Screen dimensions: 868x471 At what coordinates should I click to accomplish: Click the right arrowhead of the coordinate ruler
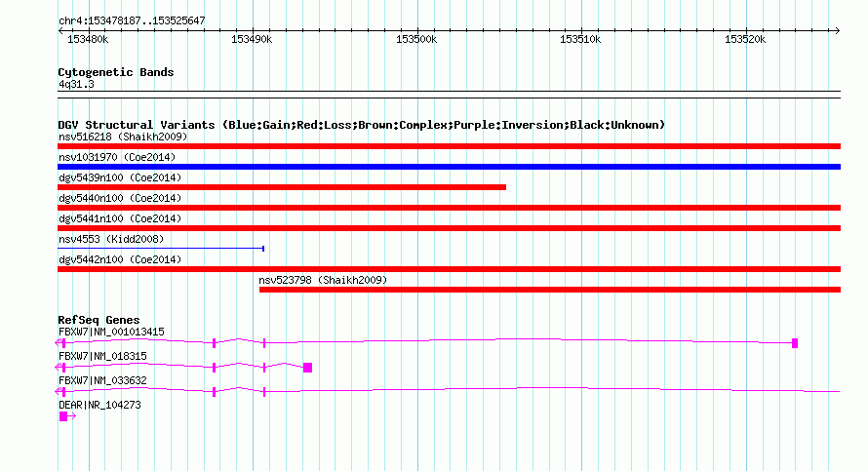click(x=837, y=31)
